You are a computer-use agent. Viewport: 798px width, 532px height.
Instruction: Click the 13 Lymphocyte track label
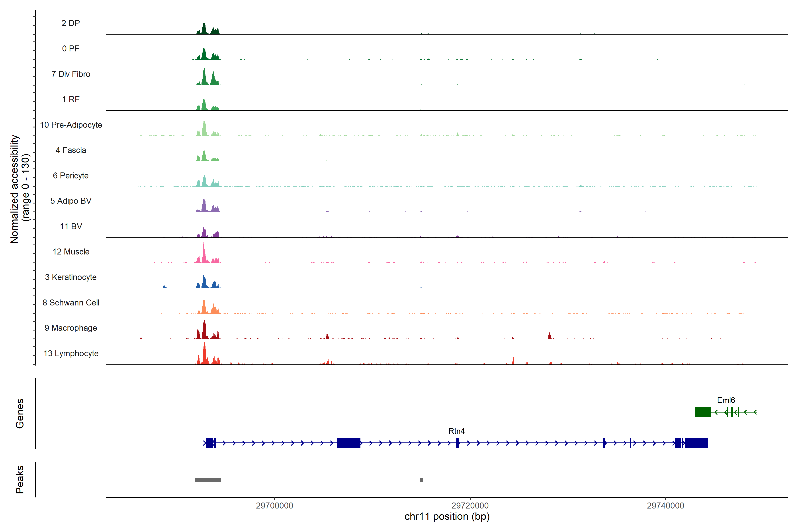pyautogui.click(x=71, y=353)
